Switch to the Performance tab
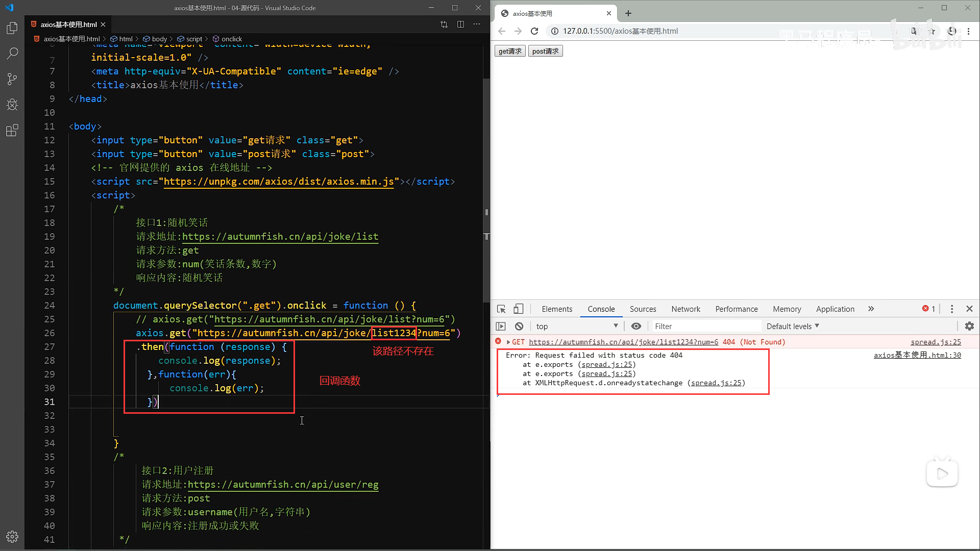This screenshot has width=980, height=551. point(736,309)
